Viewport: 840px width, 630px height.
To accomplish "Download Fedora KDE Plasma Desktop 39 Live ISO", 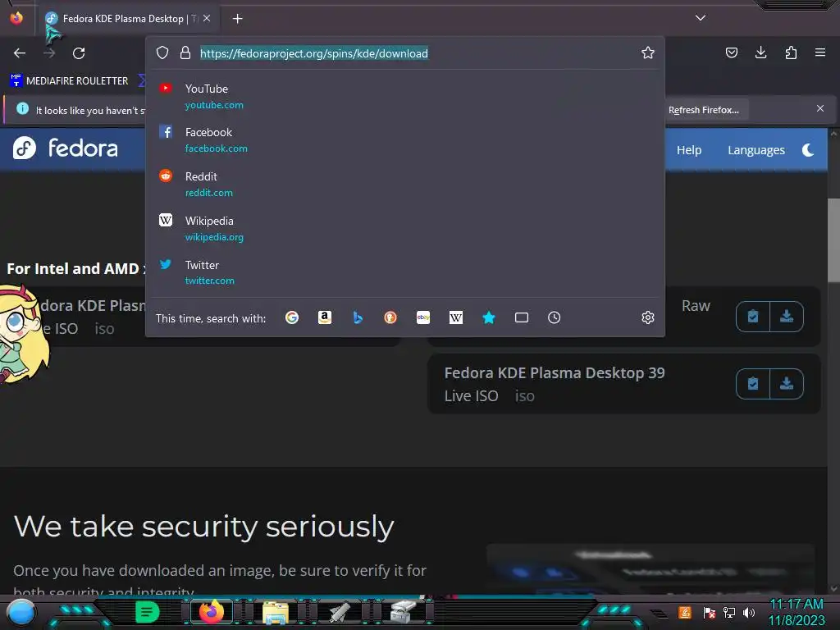I will 787,384.
